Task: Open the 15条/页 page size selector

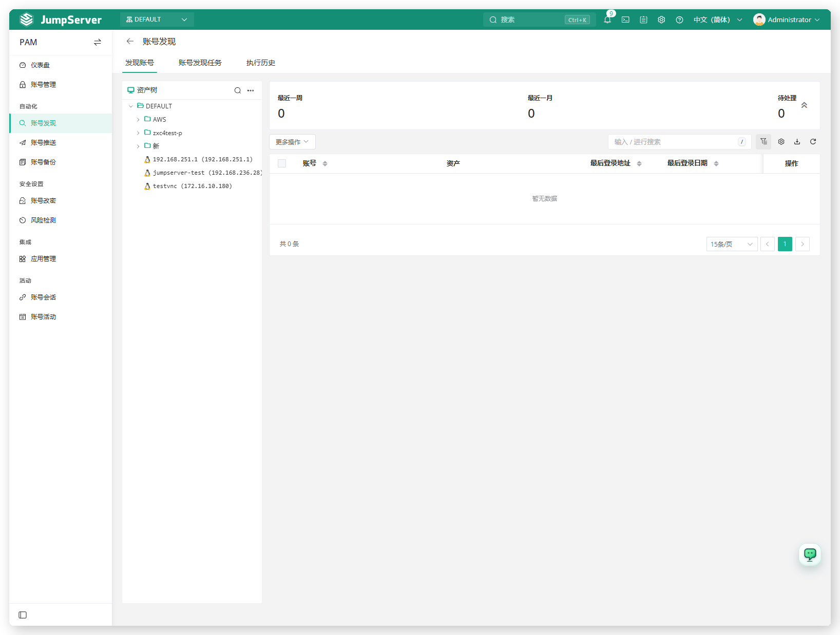Action: pos(732,244)
